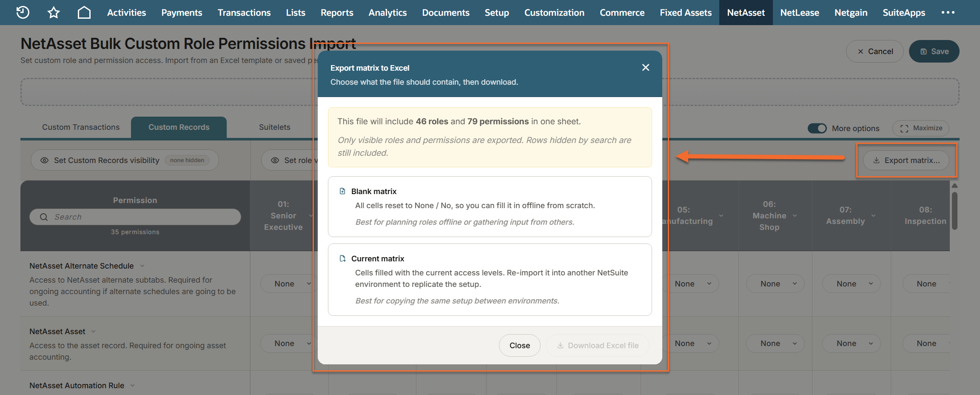The image size is (980, 395).
Task: Open Assembly access dropdown for NetAsset Asset
Action: click(852, 343)
